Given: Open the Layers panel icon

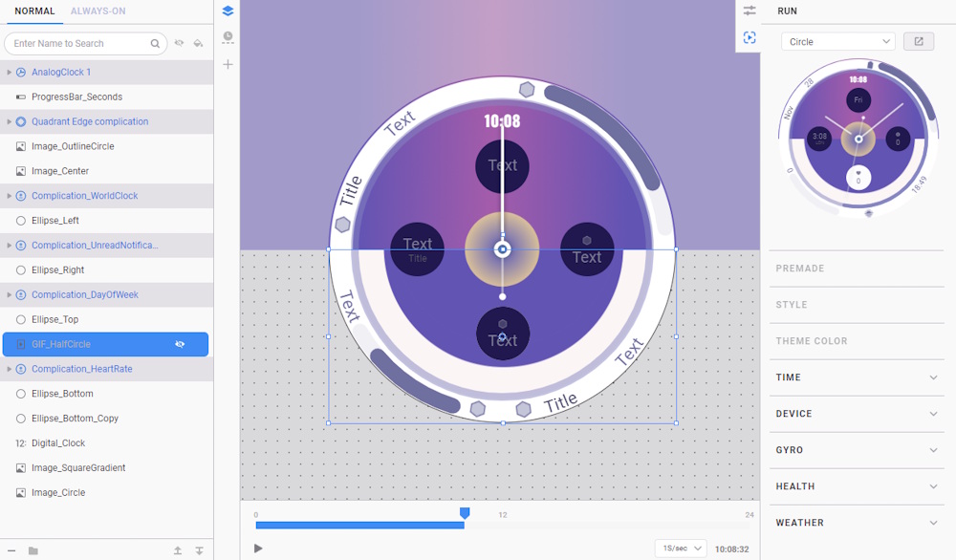Looking at the screenshot, I should [x=228, y=11].
